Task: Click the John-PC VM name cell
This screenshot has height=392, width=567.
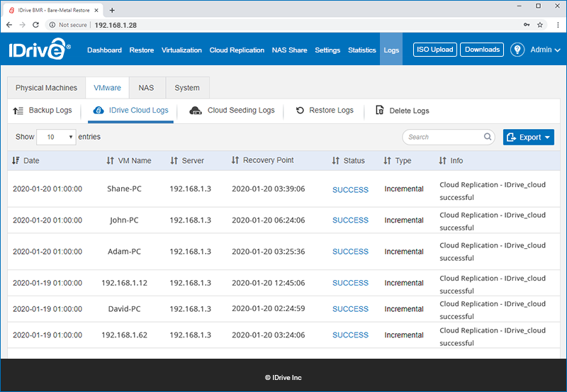Action: click(124, 220)
